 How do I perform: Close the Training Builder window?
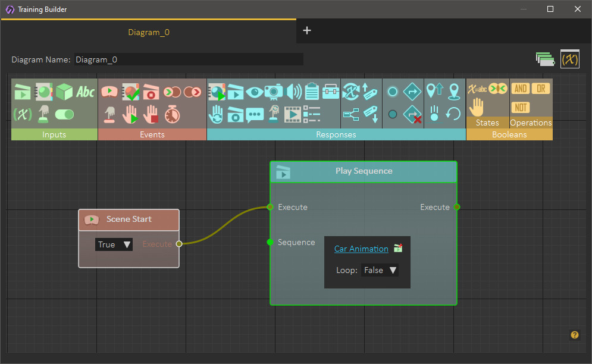(x=578, y=9)
